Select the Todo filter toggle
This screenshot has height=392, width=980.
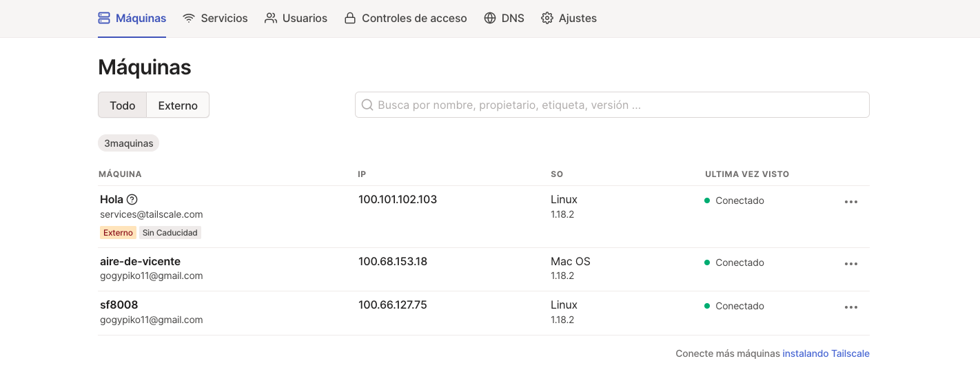click(x=123, y=105)
